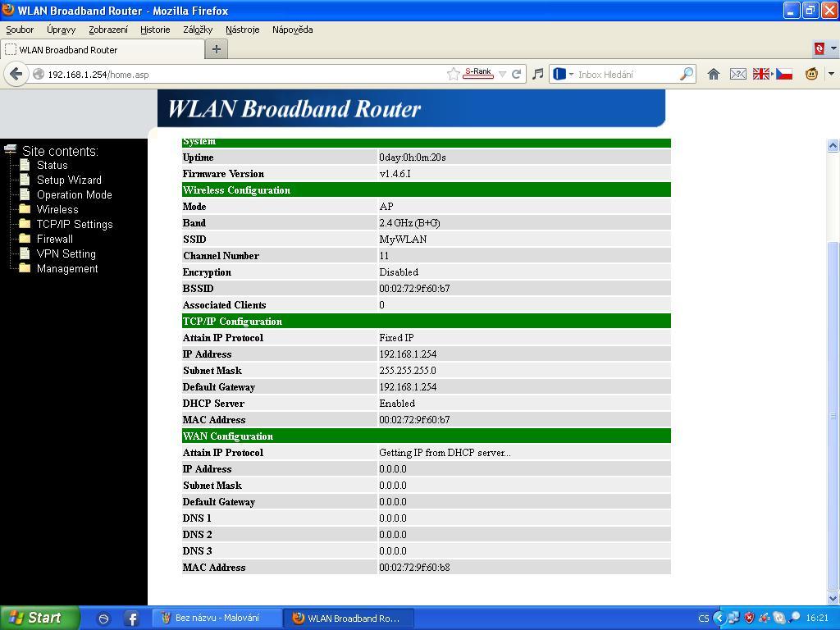Expand the Management folder in the sidebar
The width and height of the screenshot is (840, 630).
click(66, 268)
